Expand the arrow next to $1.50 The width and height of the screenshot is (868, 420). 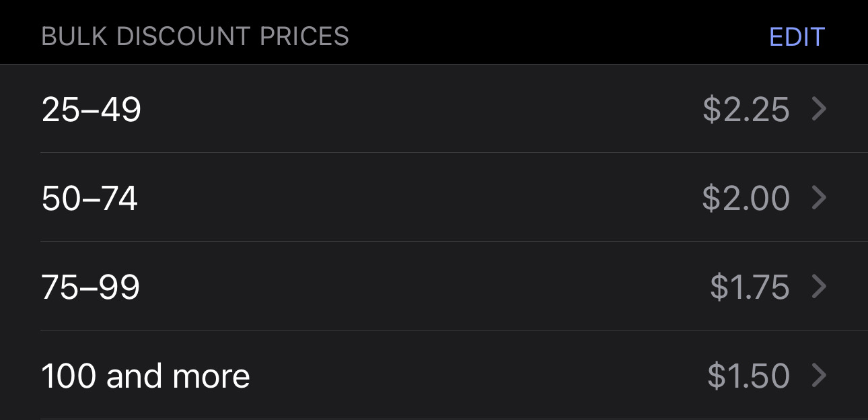[819, 376]
